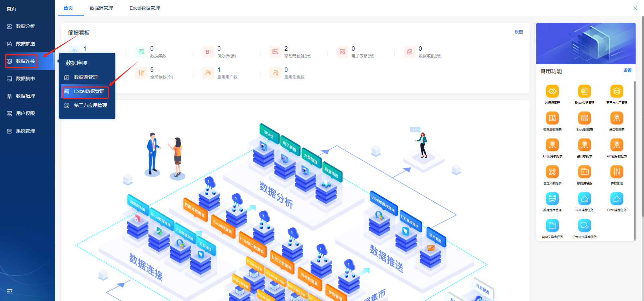
Task: Click the 常用功能 heading text
Action: coord(551,71)
